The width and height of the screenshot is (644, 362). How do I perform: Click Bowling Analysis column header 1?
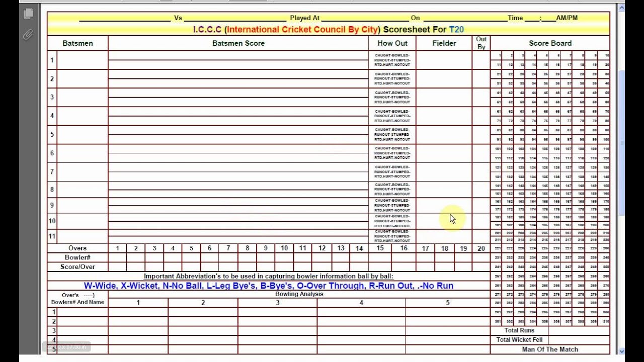(x=138, y=303)
